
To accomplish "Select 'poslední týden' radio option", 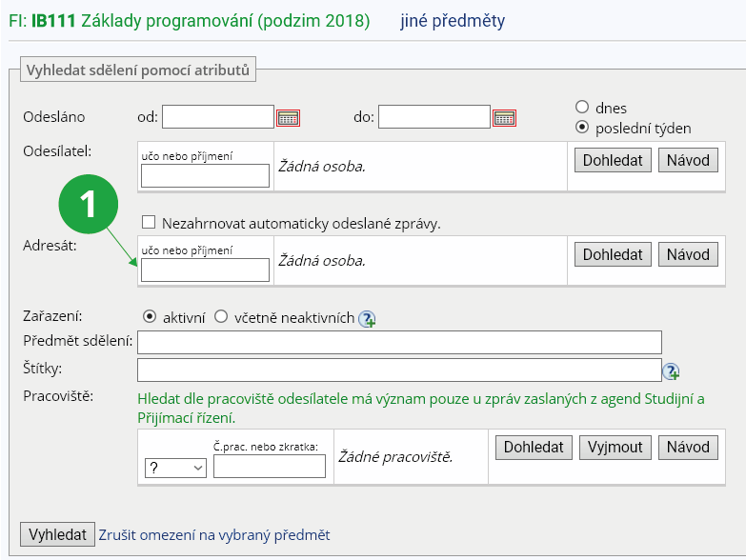I will 582,128.
